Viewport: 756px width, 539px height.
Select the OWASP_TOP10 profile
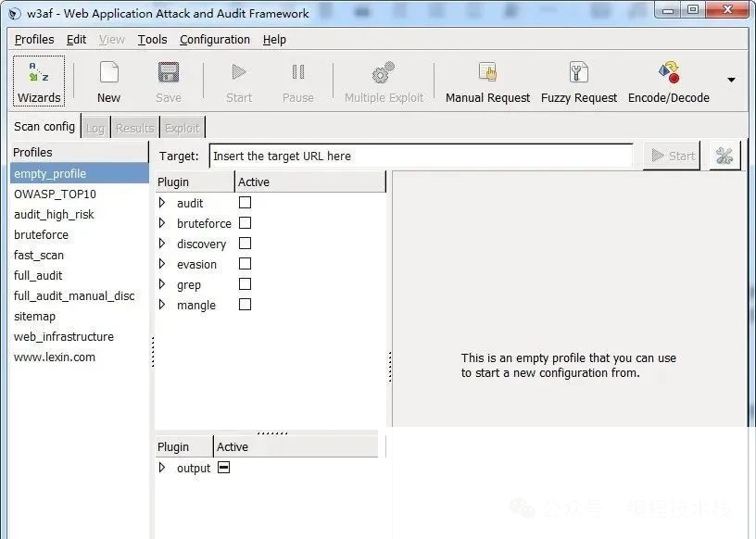80,194
